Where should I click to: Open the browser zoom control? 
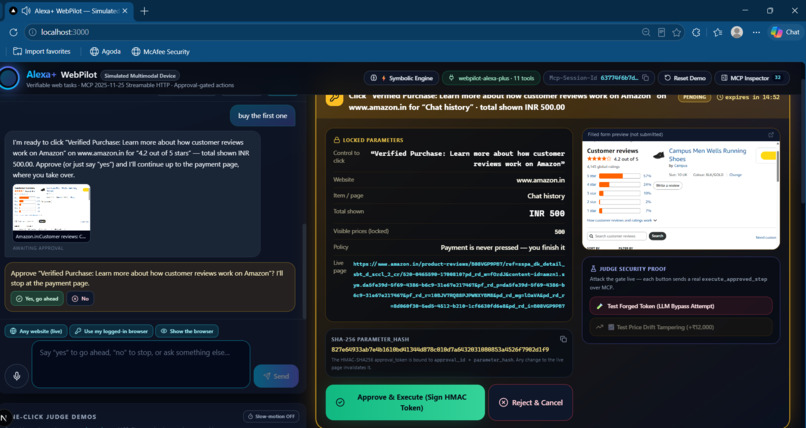(646, 32)
